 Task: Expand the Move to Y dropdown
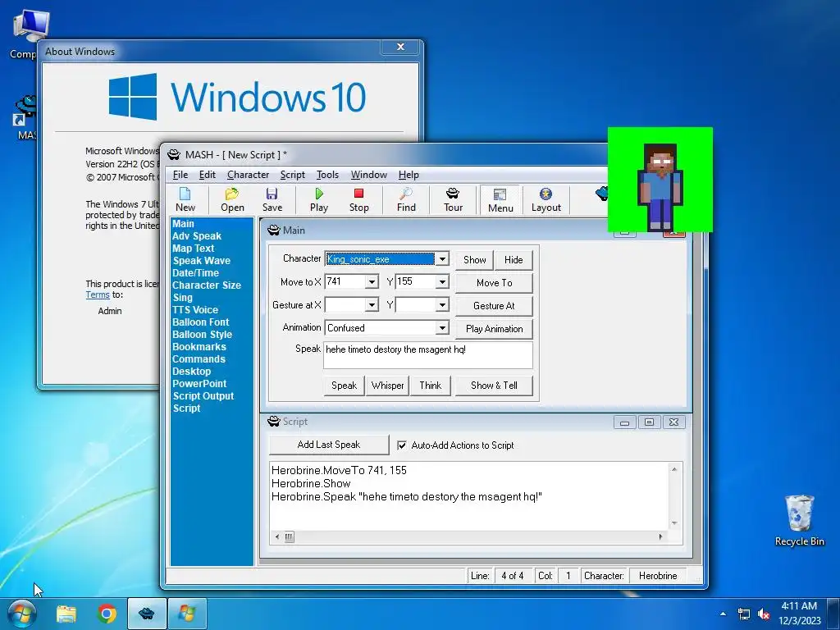click(442, 282)
